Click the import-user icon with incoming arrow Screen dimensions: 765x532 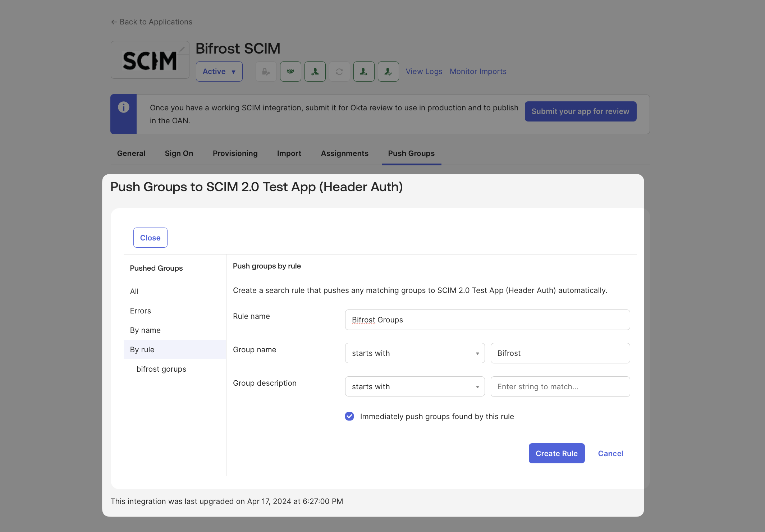315,72
